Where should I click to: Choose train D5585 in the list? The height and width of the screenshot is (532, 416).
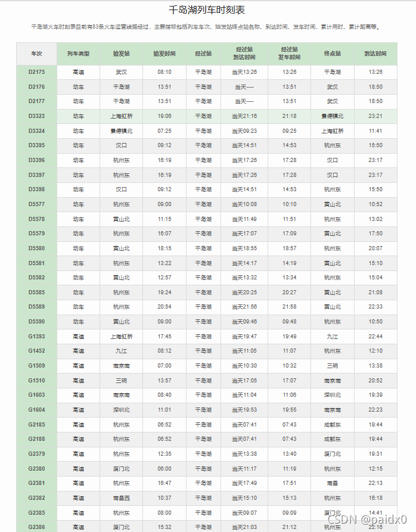tap(36, 293)
